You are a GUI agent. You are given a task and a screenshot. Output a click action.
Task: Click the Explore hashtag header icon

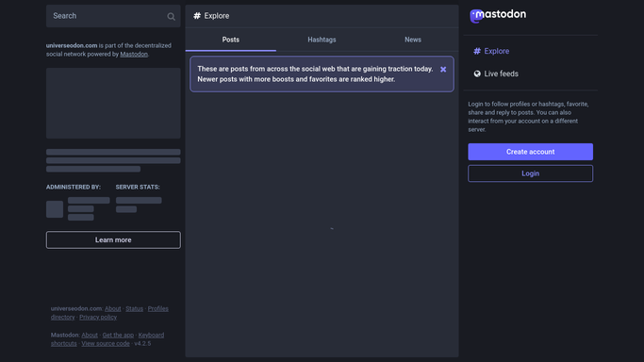[x=197, y=16]
